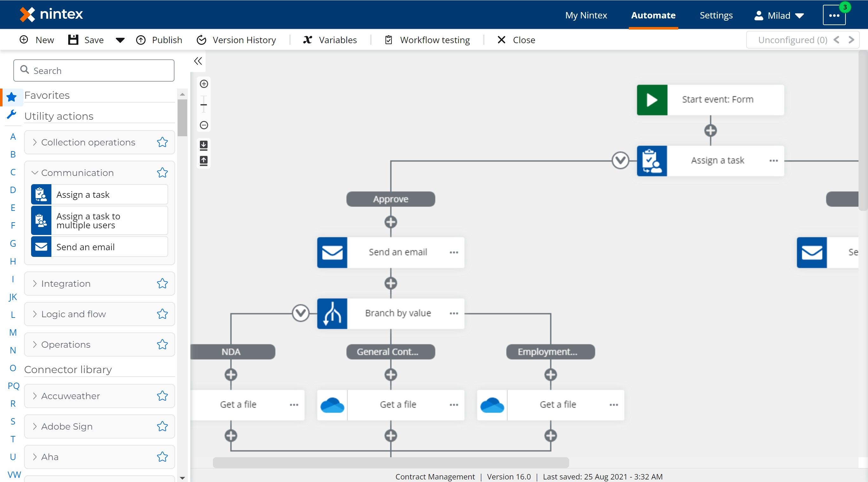Expand the Integration action group

pyautogui.click(x=35, y=283)
